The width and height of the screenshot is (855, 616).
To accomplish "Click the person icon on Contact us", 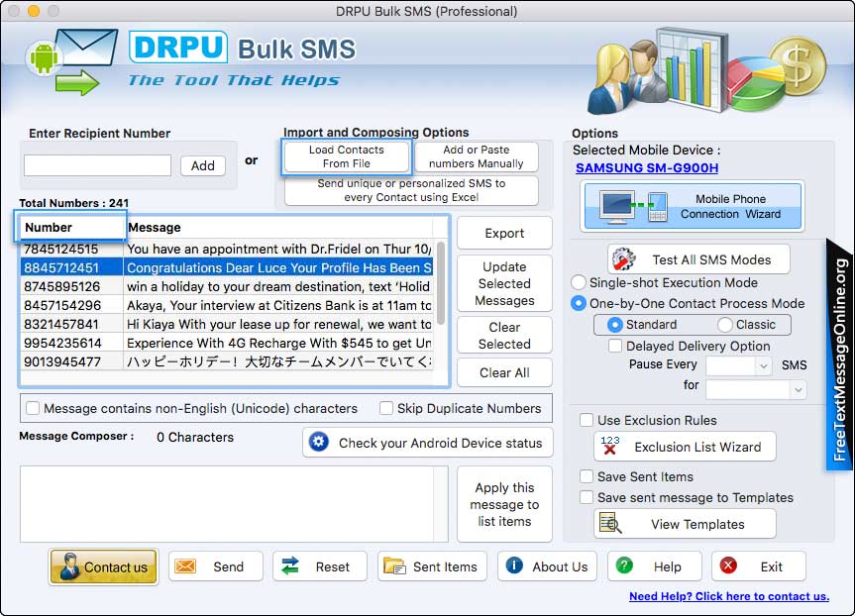I will [69, 566].
